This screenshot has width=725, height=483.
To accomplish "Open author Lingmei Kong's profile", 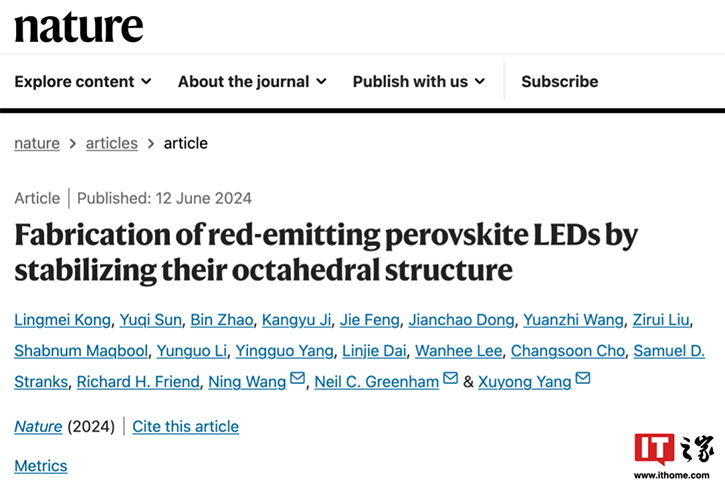I will coord(62,320).
